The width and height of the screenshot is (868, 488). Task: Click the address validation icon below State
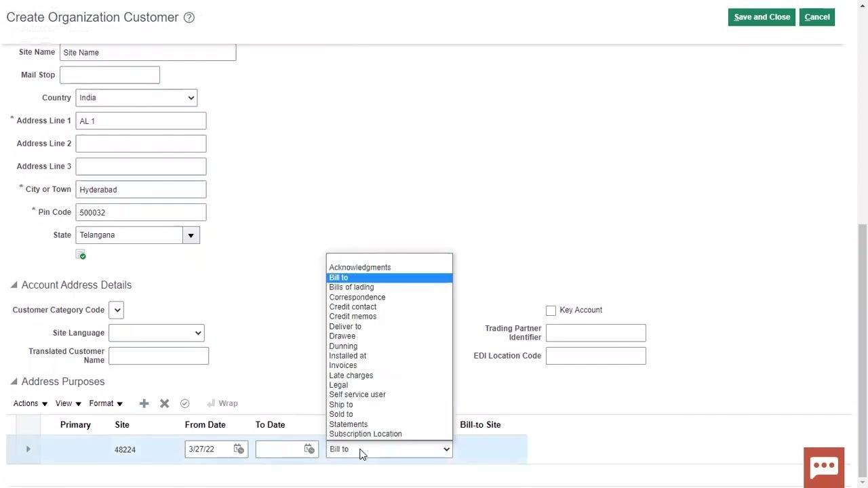coord(81,255)
